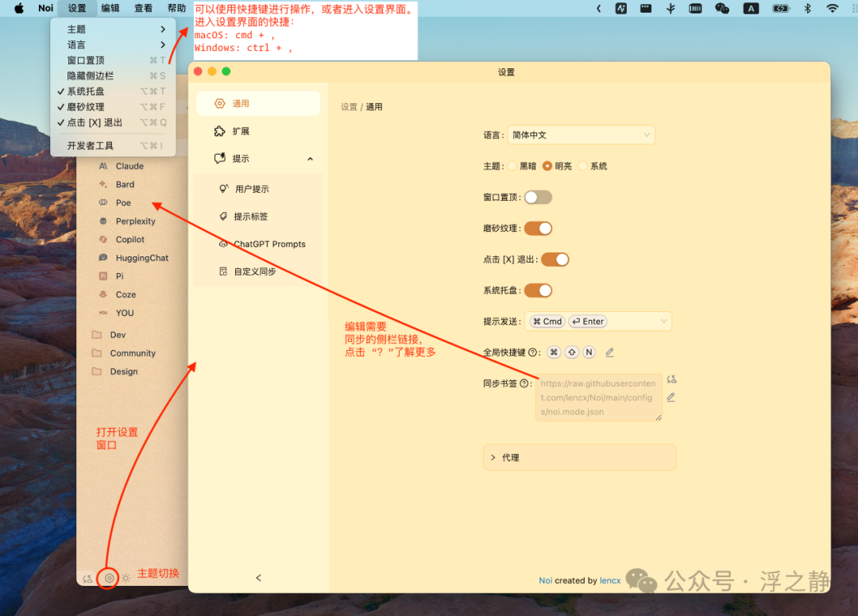The height and width of the screenshot is (616, 858).
Task: Open the settings window via bottom gear icon
Action: 109,578
